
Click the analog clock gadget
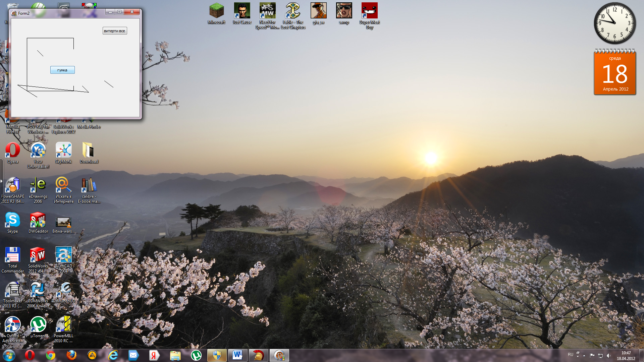coord(615,23)
